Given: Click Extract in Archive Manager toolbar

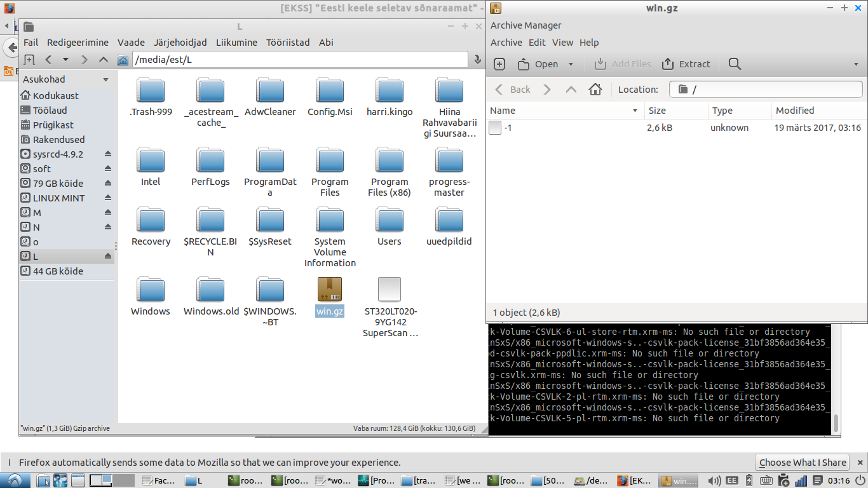Looking at the screenshot, I should coord(686,64).
